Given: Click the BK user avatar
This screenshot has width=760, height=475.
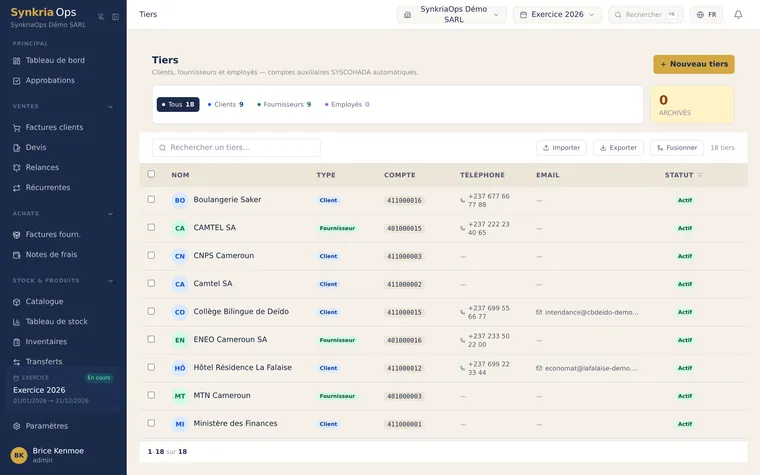Looking at the screenshot, I should click(19, 455).
